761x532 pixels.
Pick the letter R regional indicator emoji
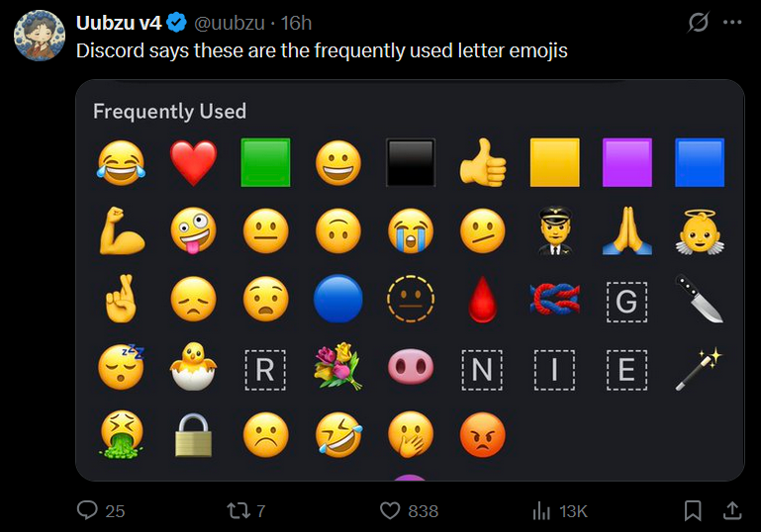(x=265, y=370)
